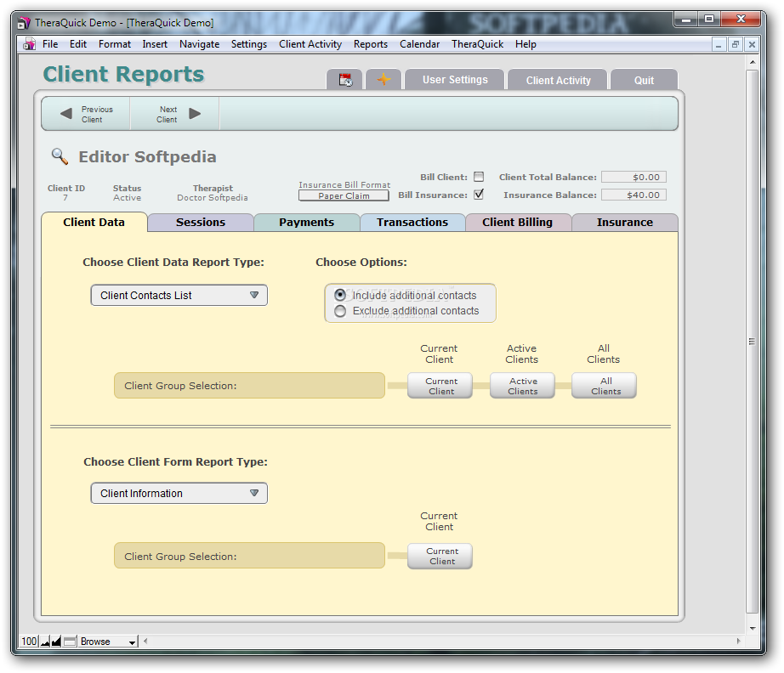Click the zoom out mountain icon

[x=45, y=641]
